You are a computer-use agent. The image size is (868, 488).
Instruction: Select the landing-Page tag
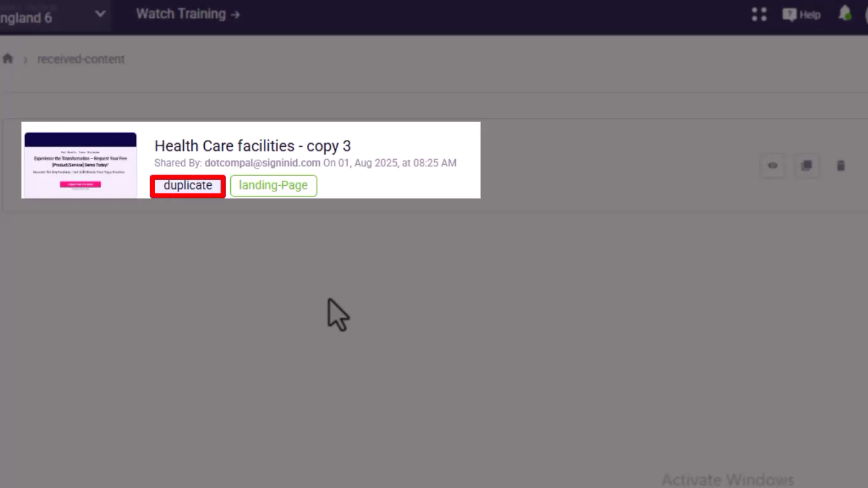coord(273,186)
